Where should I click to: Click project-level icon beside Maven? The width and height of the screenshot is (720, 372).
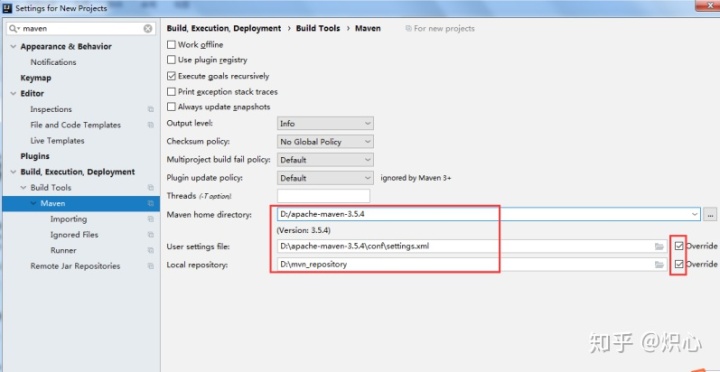[x=150, y=203]
